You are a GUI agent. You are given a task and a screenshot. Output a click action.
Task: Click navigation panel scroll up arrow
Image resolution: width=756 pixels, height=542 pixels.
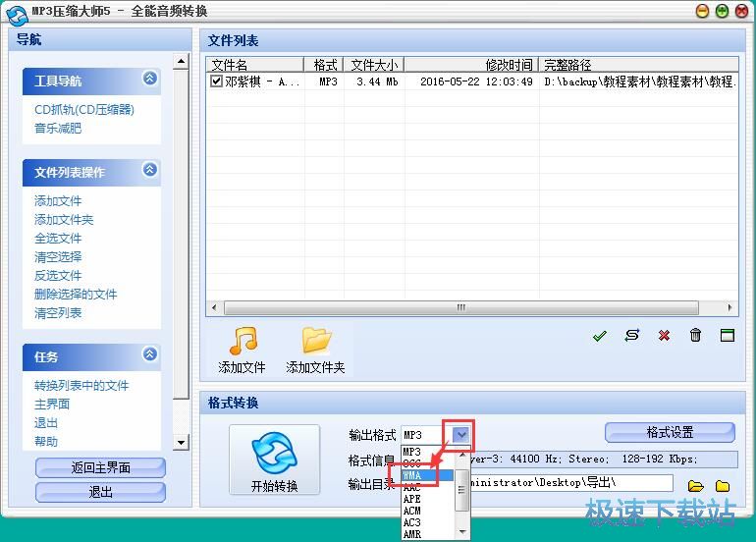pyautogui.click(x=181, y=62)
